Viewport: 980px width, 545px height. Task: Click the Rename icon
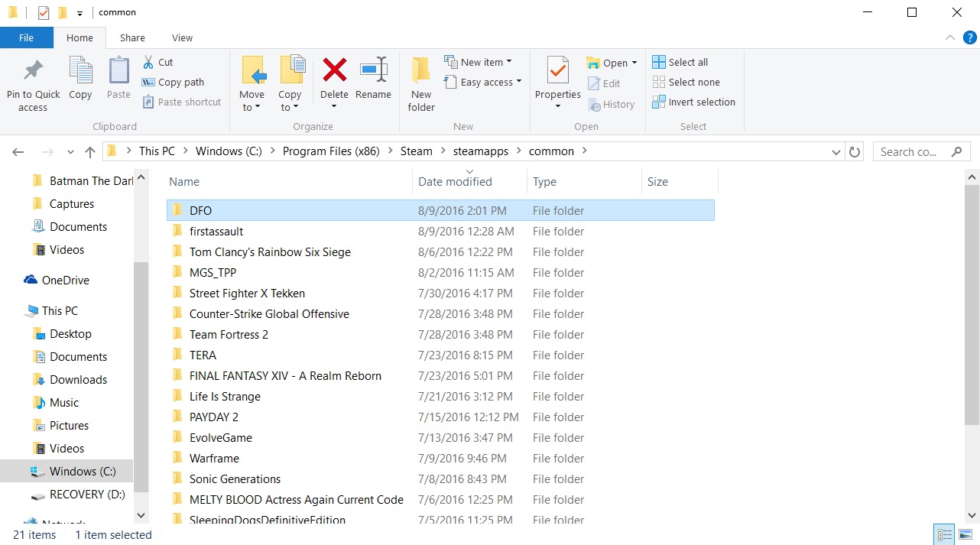[x=374, y=70]
